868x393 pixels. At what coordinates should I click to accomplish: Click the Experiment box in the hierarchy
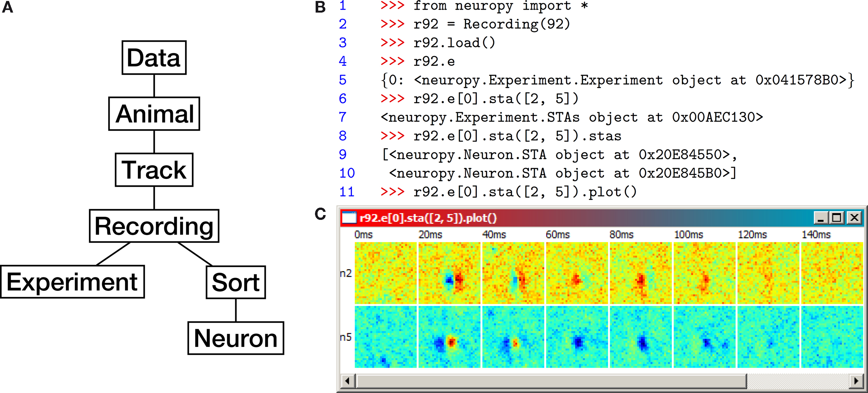point(72,282)
